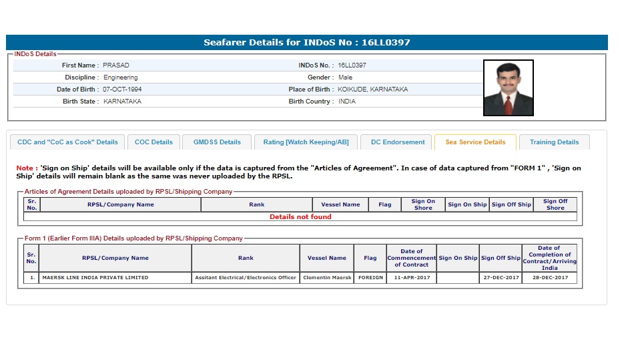Click the Assitant Electrical/Electronics Officer rank cell
This screenshot has width=644, height=338.
tap(246, 278)
